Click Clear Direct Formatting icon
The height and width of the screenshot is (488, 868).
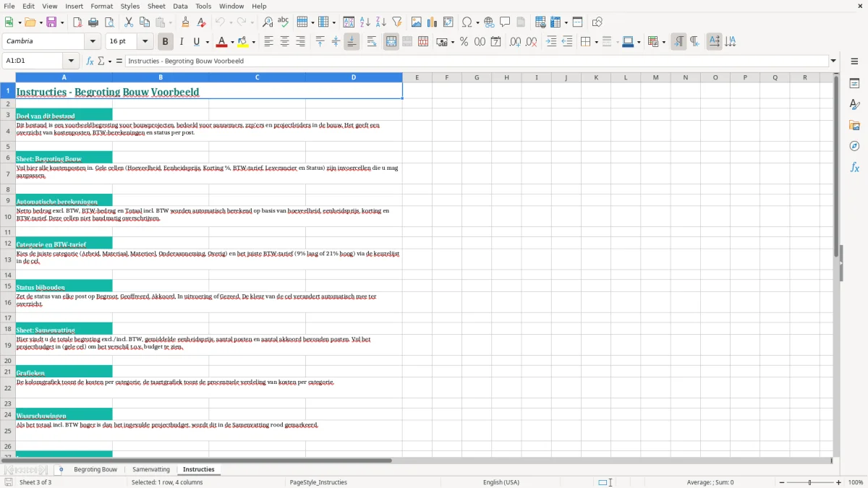click(x=202, y=22)
